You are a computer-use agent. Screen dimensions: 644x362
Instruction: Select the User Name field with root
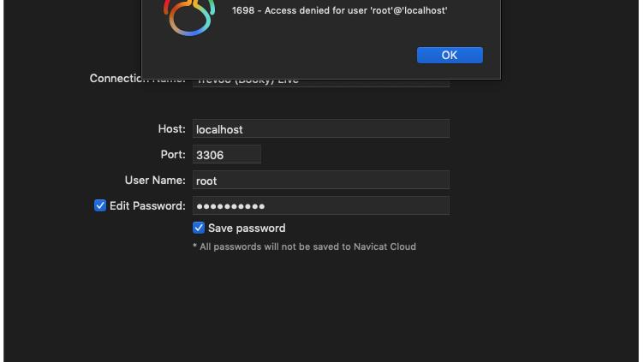pos(320,181)
